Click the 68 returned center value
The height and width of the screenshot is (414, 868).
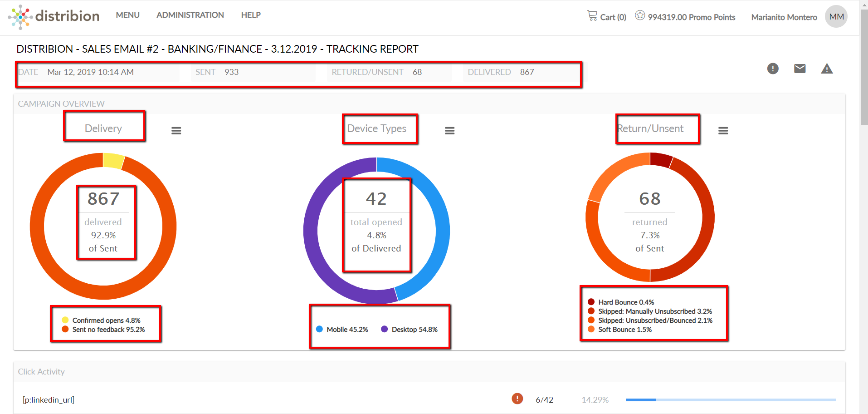click(x=650, y=199)
